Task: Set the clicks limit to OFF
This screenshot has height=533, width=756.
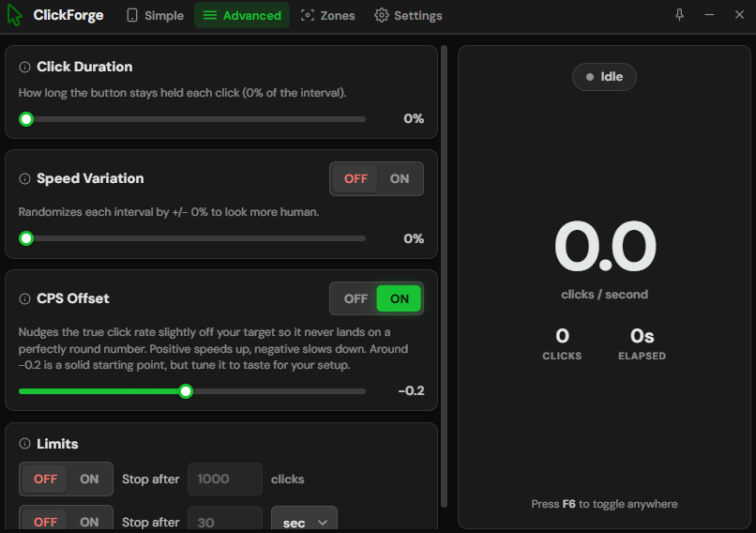Action: click(x=45, y=480)
